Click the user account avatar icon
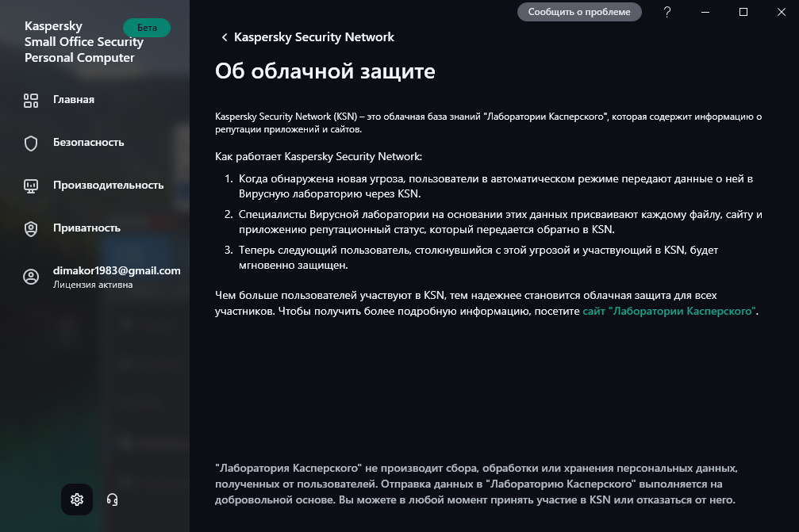799x532 pixels. click(31, 277)
